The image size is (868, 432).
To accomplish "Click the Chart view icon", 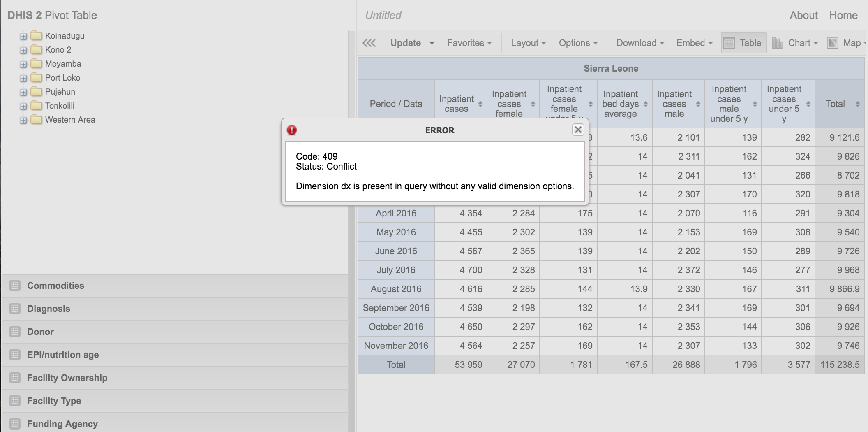I will [777, 43].
